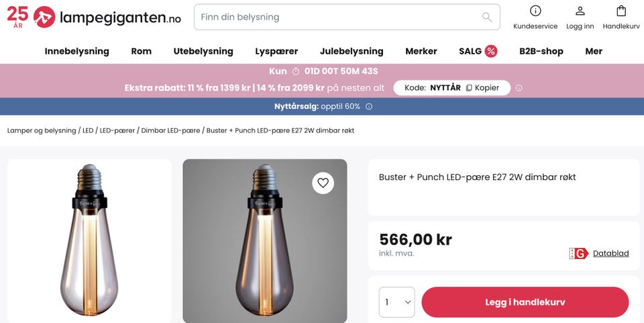
Task: Open the Datablad link
Action: pos(610,253)
